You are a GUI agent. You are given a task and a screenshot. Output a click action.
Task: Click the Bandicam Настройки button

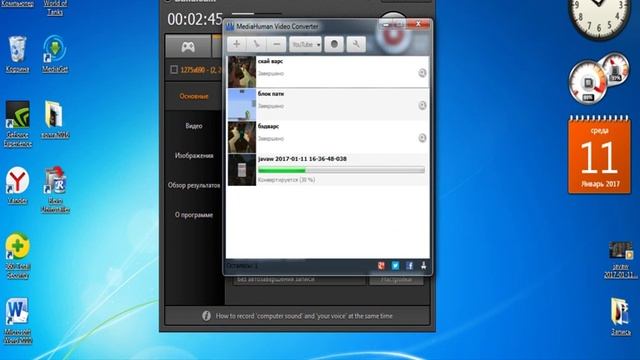tap(396, 280)
